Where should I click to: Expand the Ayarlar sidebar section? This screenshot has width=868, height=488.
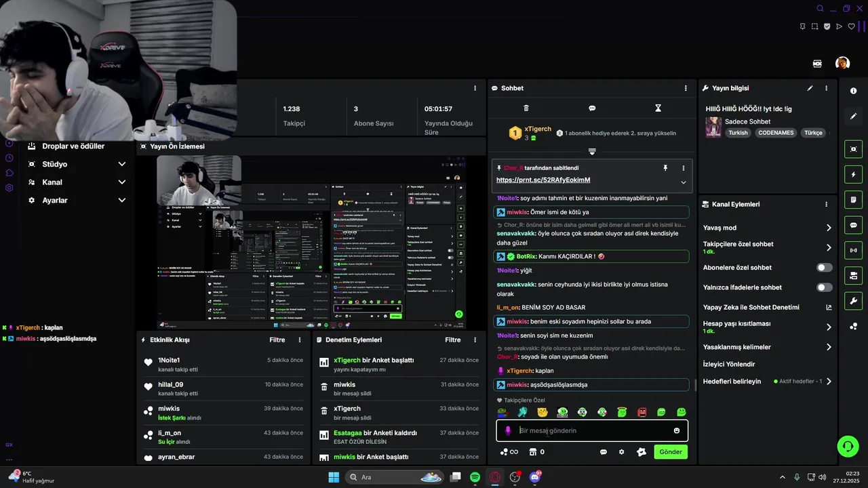coord(122,201)
